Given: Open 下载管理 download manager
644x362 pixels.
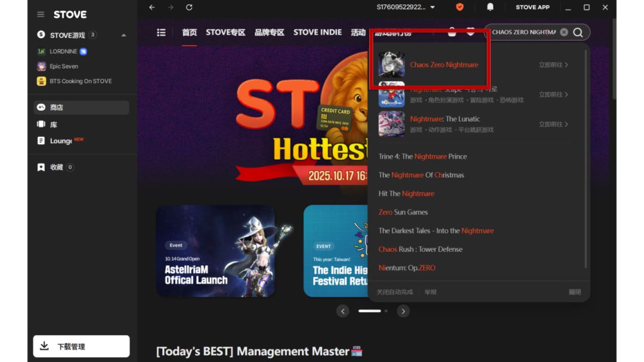Looking at the screenshot, I should click(x=81, y=346).
